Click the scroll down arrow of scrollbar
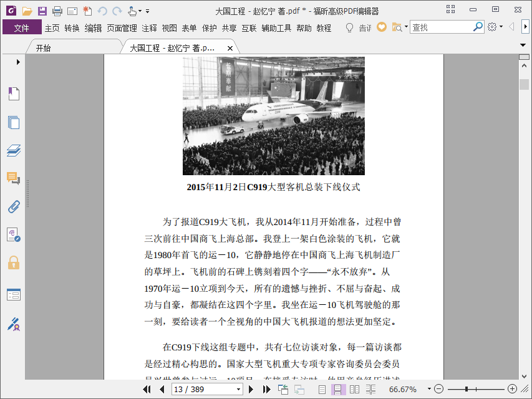 tap(524, 376)
